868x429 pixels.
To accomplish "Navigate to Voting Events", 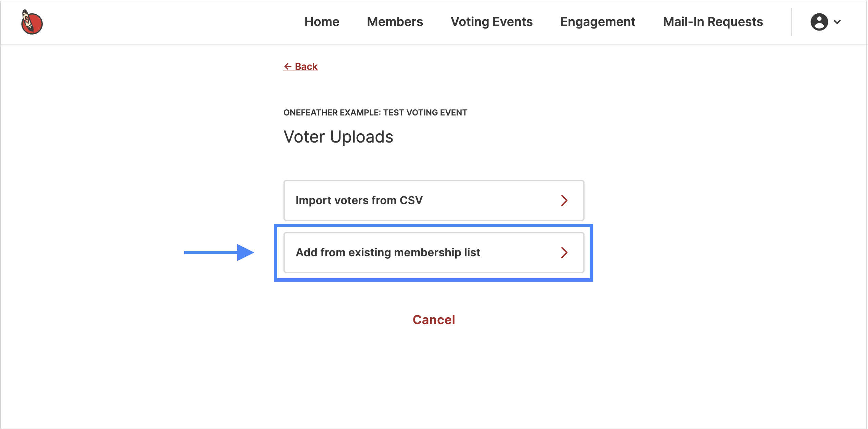I will [x=492, y=22].
